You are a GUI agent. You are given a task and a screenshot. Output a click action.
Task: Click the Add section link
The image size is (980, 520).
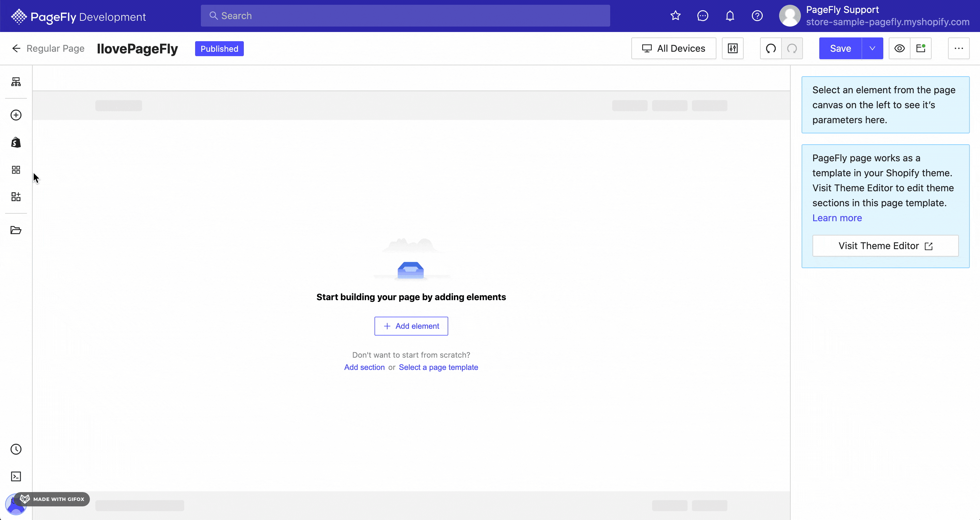pos(364,367)
